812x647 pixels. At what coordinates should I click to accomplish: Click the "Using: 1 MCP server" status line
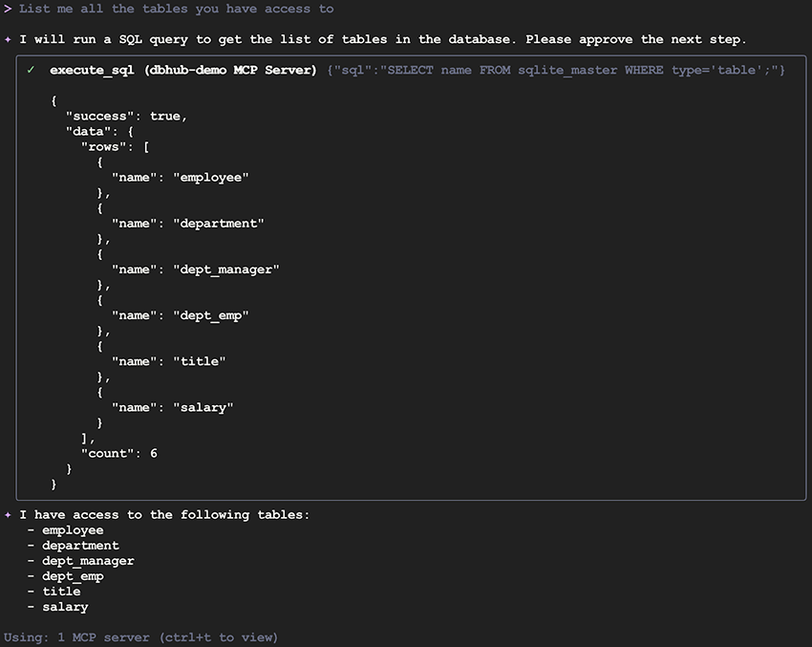point(140,636)
